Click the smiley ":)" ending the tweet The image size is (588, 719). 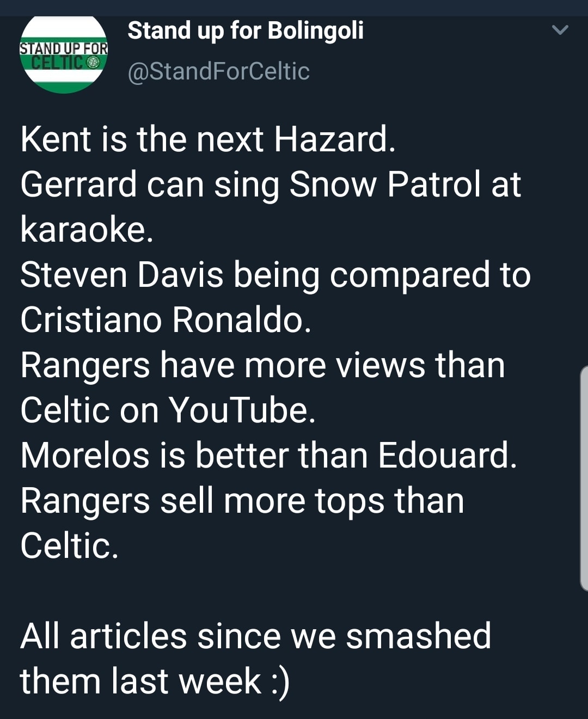[x=280, y=681]
